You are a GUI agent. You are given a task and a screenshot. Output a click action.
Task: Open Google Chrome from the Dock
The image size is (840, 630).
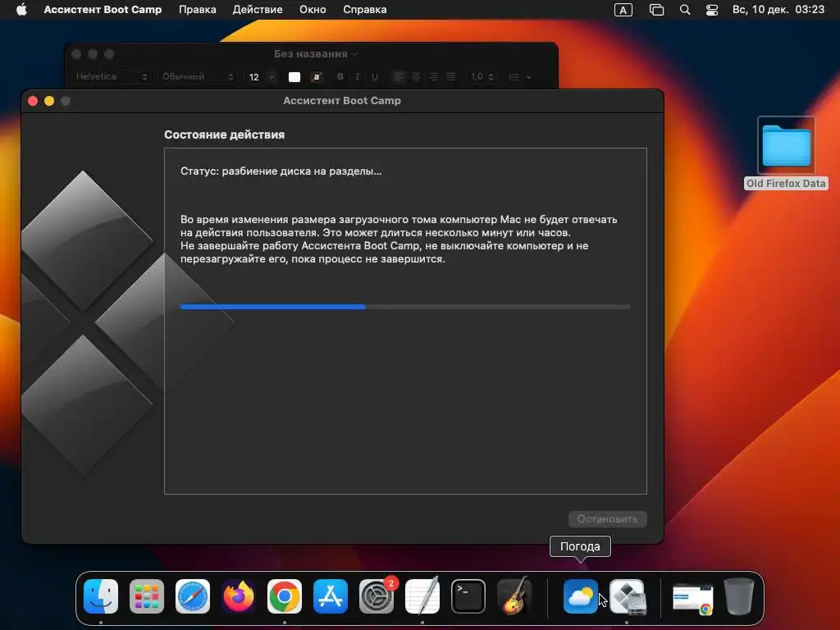(x=285, y=596)
